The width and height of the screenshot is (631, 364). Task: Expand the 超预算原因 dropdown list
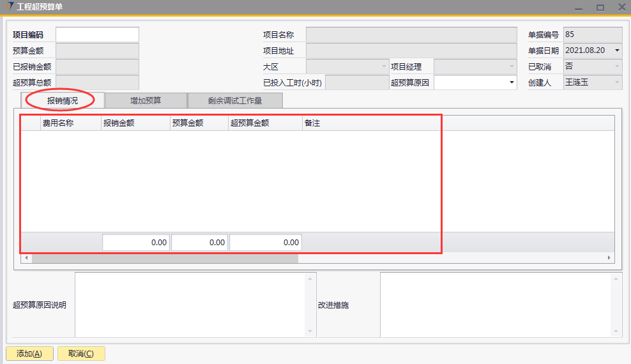click(x=512, y=82)
